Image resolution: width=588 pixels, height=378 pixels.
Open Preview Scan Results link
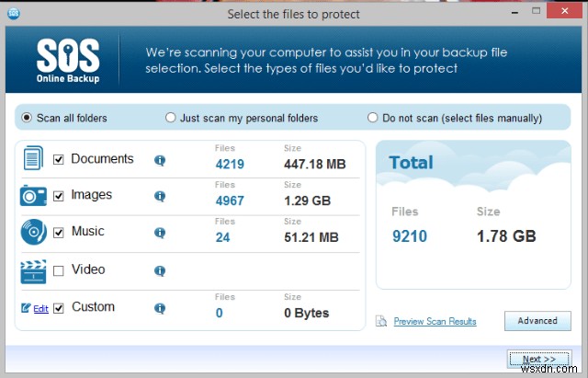tap(435, 322)
